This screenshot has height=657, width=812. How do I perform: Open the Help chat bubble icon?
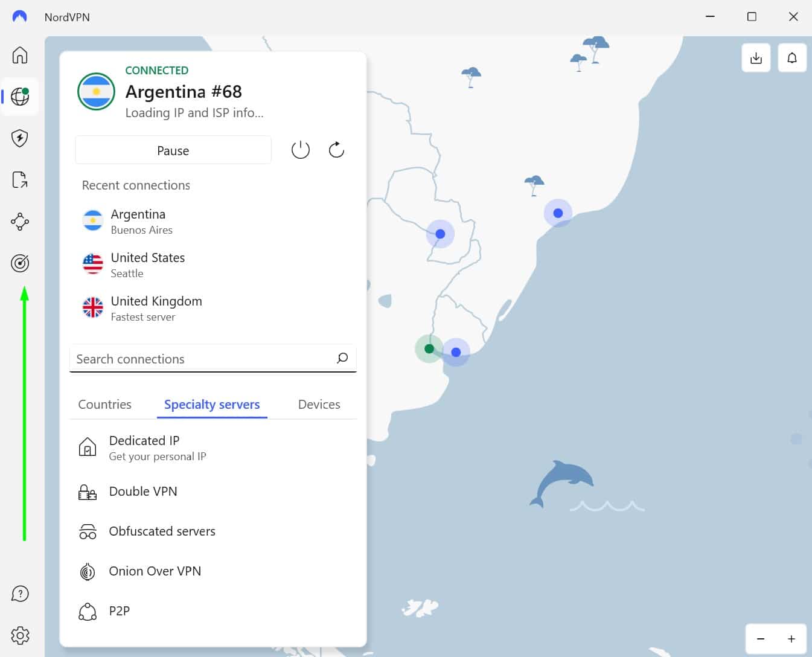pyautogui.click(x=20, y=594)
